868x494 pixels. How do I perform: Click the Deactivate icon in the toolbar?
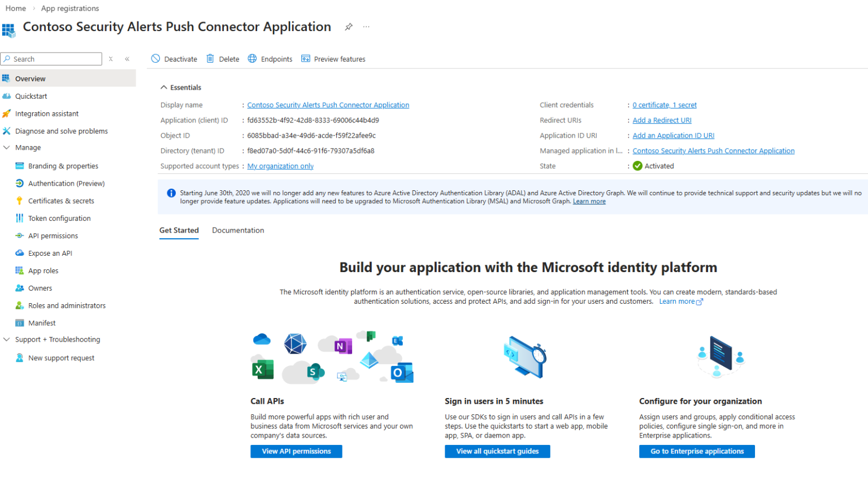[156, 59]
